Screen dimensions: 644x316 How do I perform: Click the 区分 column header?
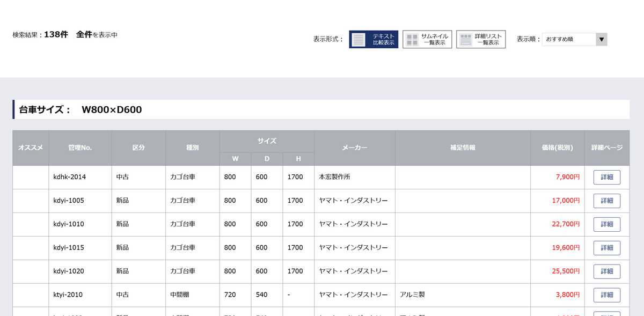[138, 148]
